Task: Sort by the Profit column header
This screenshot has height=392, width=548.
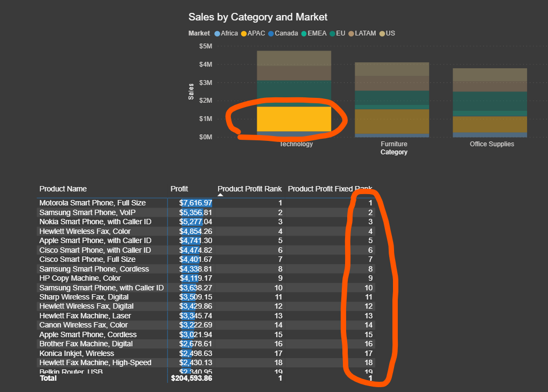Action: (179, 189)
